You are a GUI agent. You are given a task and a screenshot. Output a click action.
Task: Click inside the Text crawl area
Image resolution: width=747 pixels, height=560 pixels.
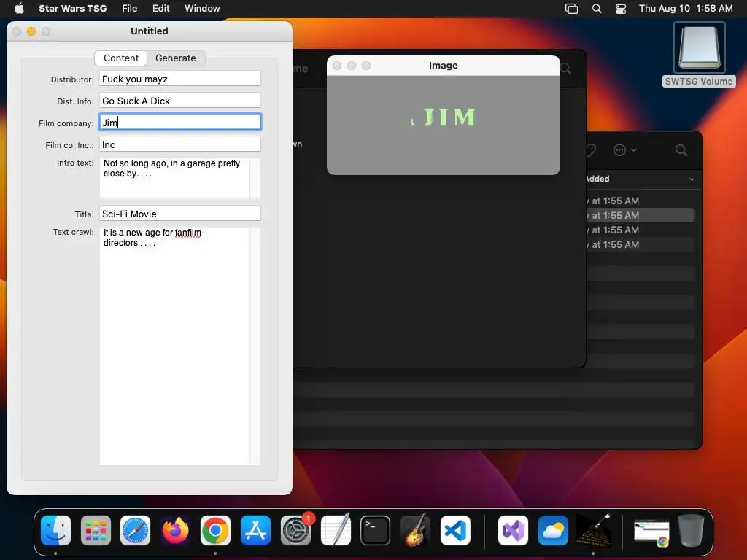[174, 346]
